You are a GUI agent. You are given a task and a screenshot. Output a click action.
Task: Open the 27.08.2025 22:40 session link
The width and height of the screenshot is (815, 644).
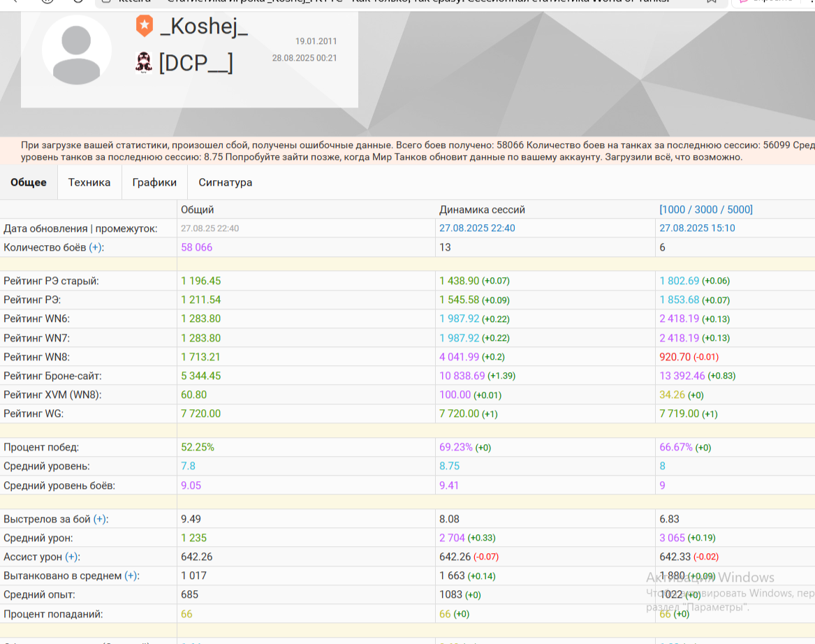[x=477, y=228]
